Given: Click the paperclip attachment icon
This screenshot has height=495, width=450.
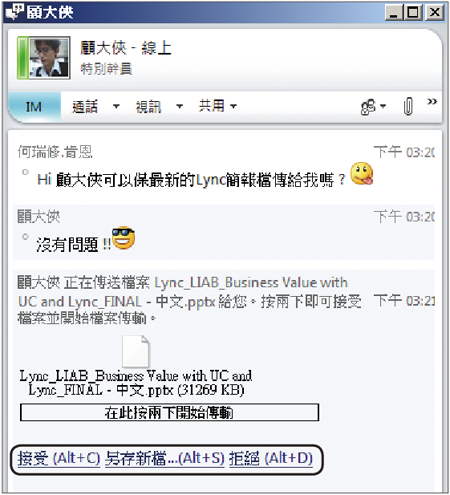Looking at the screenshot, I should click(x=408, y=106).
